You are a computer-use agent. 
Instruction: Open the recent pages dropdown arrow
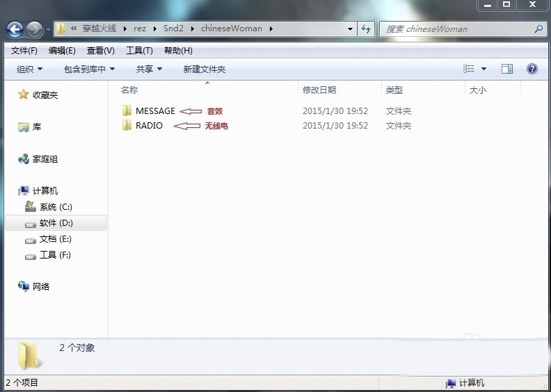[48, 30]
